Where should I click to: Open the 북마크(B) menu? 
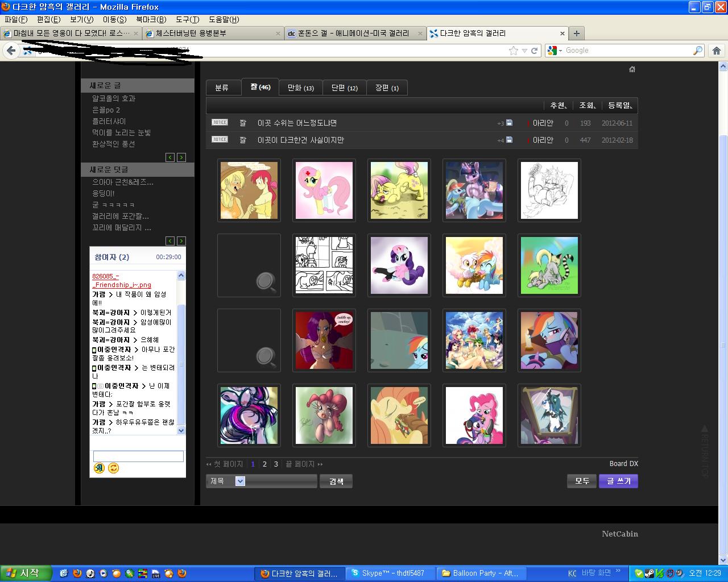[151, 19]
